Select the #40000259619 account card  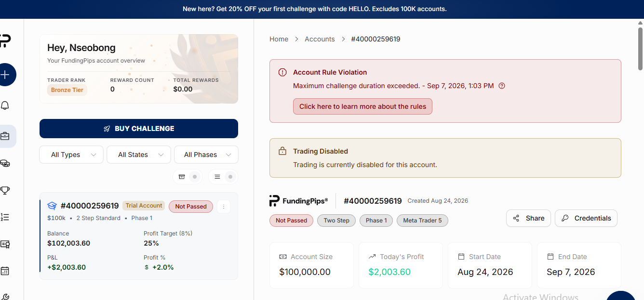point(139,236)
